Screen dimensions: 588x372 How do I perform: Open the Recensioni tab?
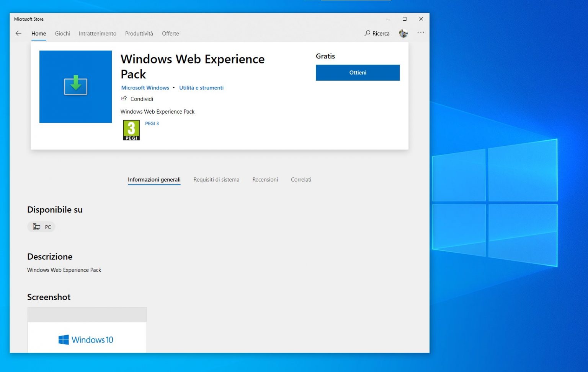265,179
